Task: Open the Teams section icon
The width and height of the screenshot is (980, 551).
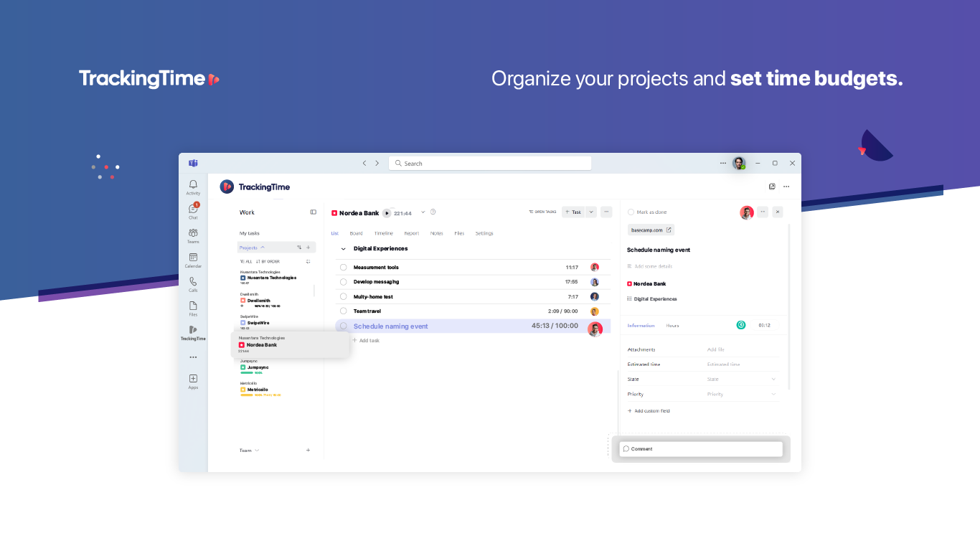Action: 193,233
